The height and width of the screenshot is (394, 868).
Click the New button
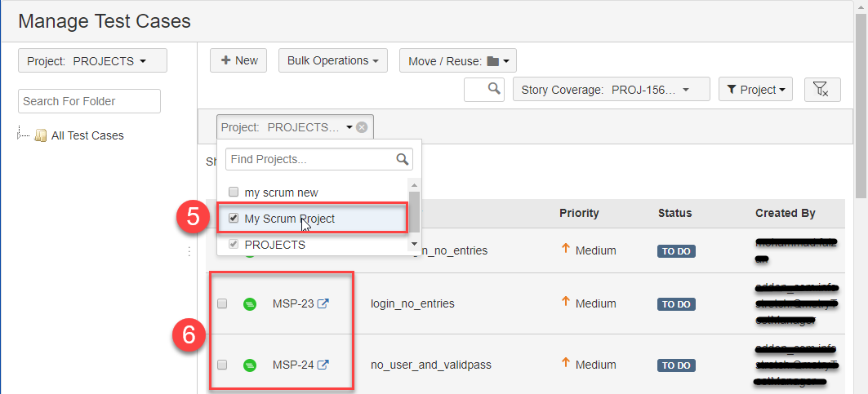coord(238,60)
